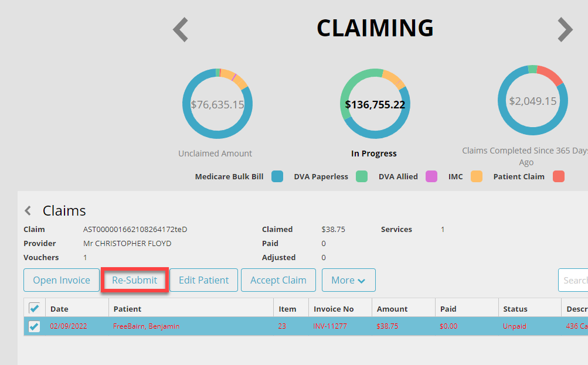Click the DVA Paperless legend label
This screenshot has width=588, height=365.
(x=321, y=176)
